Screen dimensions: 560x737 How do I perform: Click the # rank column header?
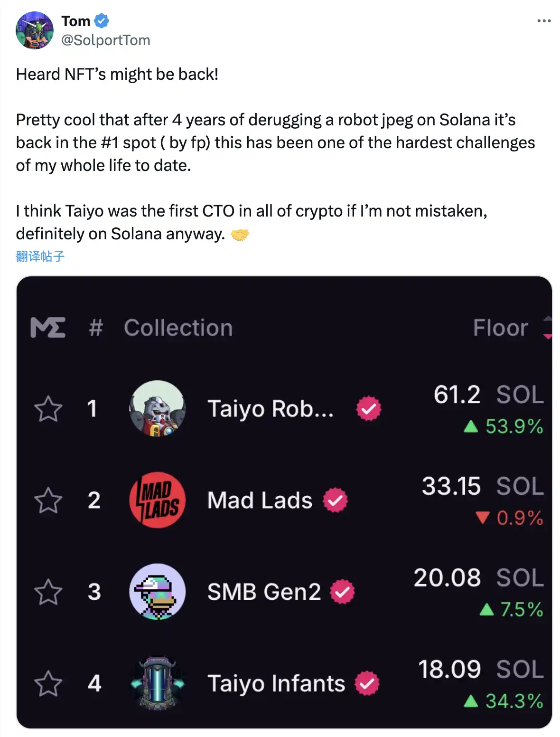pos(96,328)
